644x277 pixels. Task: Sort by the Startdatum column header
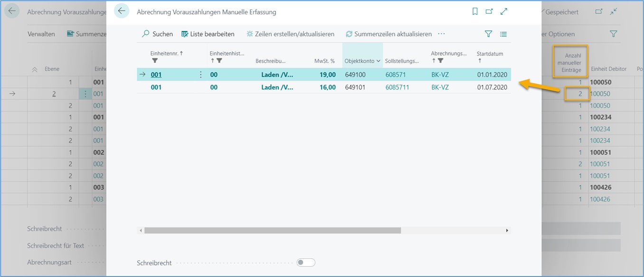(490, 54)
